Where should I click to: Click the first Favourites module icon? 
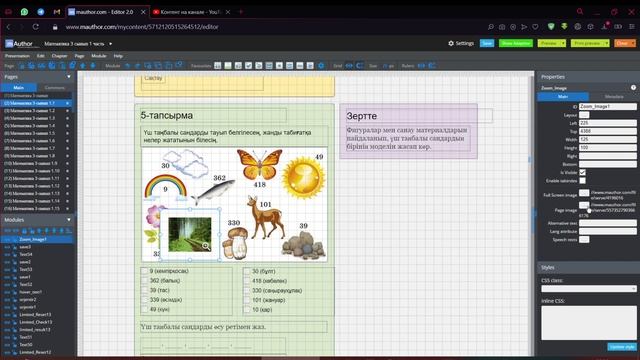[x=218, y=66]
